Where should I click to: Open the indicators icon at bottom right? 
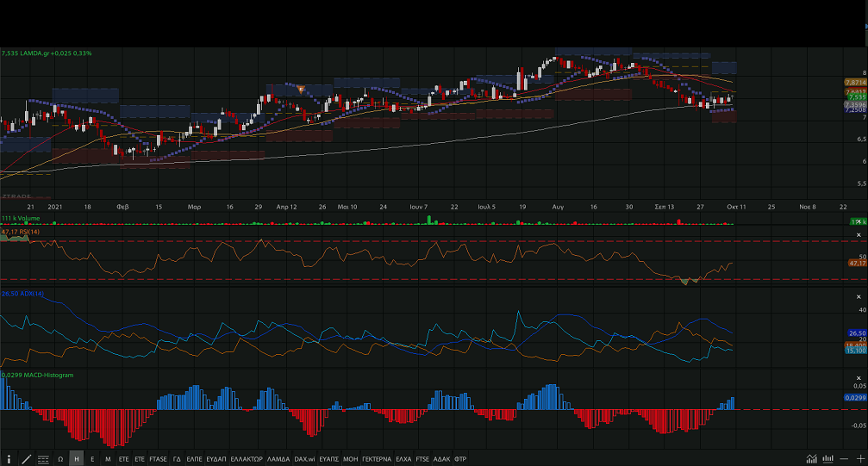point(828,459)
